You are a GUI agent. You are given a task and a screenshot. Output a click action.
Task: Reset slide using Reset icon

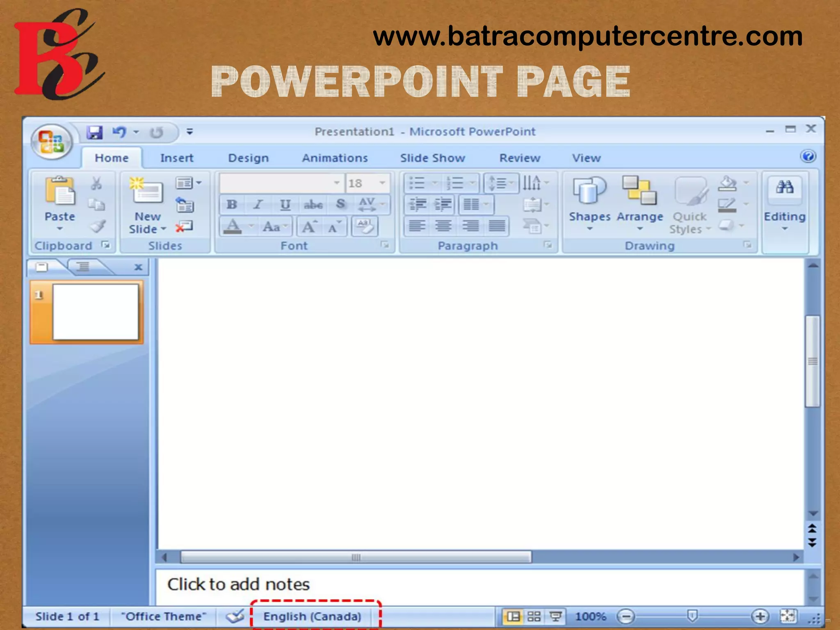(x=185, y=204)
